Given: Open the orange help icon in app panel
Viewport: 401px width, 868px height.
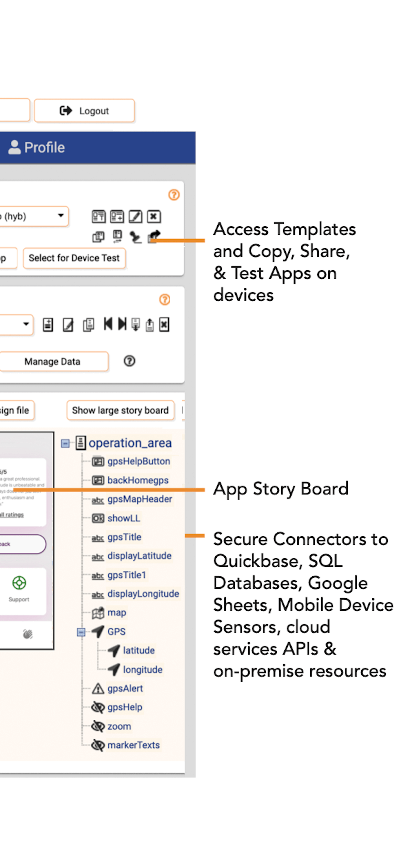Looking at the screenshot, I should point(174,195).
